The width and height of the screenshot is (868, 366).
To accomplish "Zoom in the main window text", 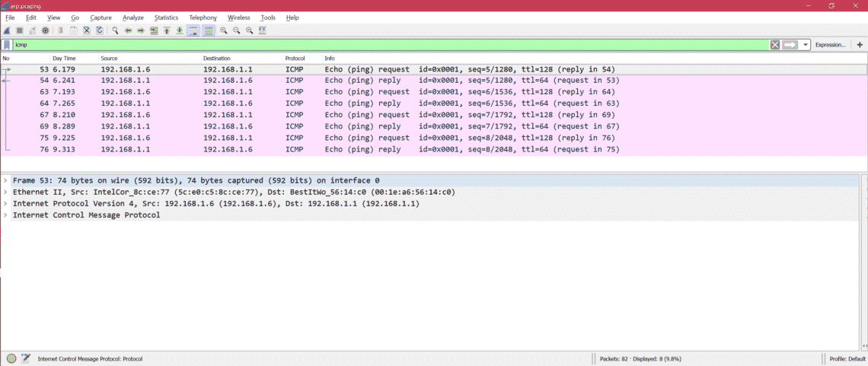I will 224,31.
